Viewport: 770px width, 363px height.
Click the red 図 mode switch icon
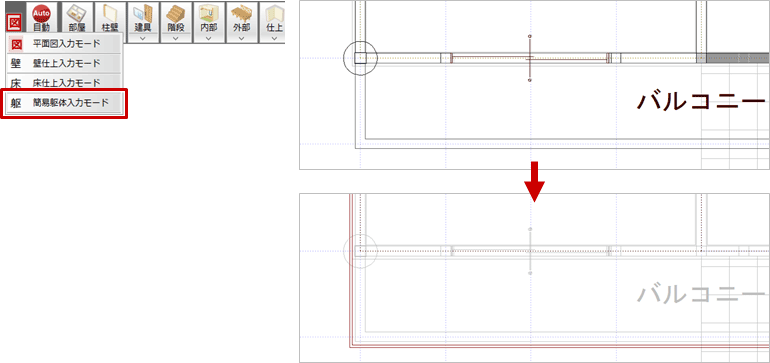pos(13,23)
